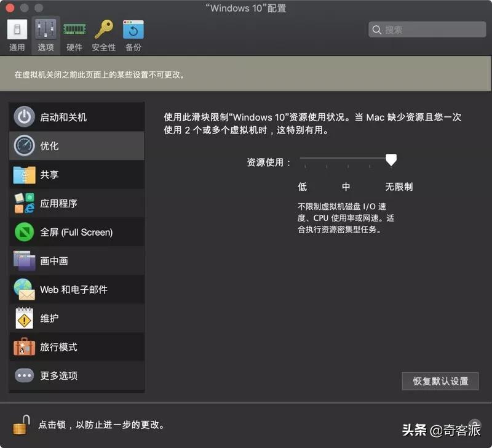Screen dimensions: 492x448
Task: Open the 备份 settings icon
Action: pyautogui.click(x=132, y=30)
